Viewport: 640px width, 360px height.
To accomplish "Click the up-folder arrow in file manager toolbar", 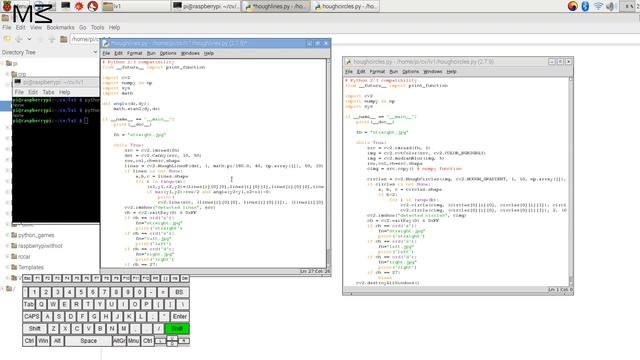I will (x=51, y=39).
